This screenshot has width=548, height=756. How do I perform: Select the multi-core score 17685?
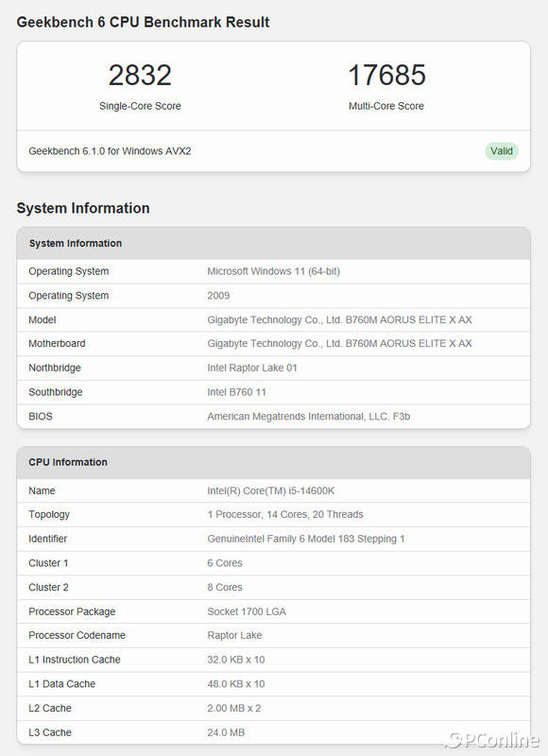click(386, 76)
